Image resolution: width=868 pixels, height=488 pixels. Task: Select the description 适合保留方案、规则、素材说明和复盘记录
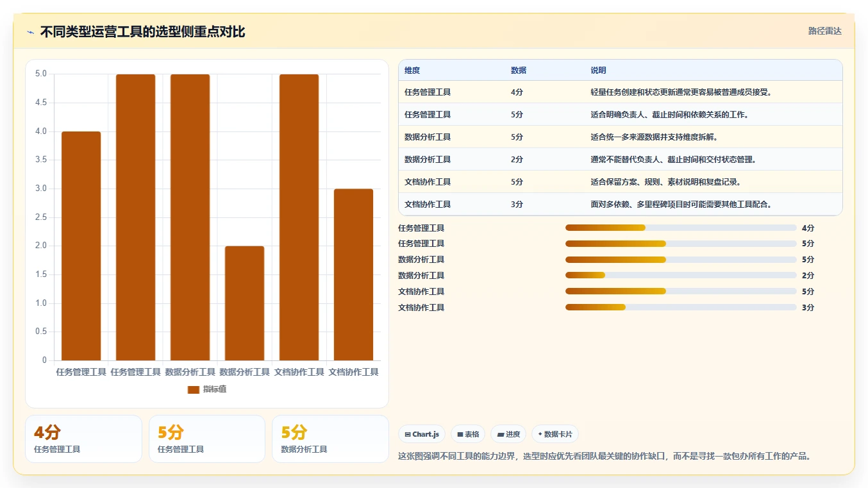pyautogui.click(x=665, y=182)
